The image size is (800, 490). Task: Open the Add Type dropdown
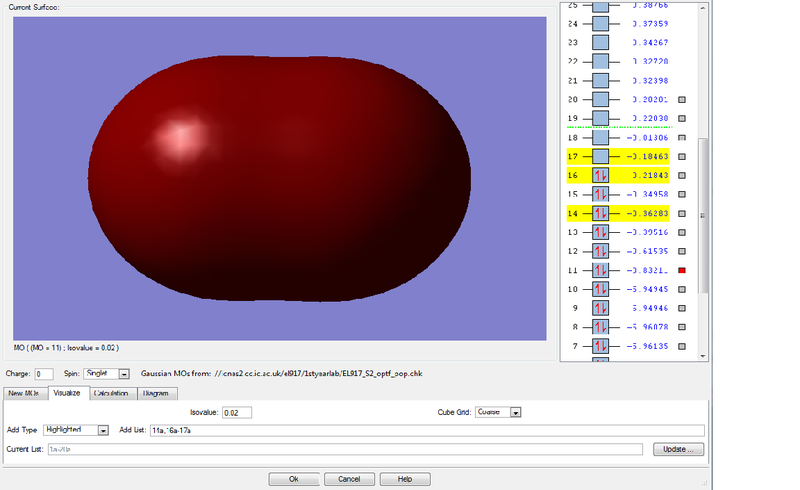pyautogui.click(x=103, y=430)
